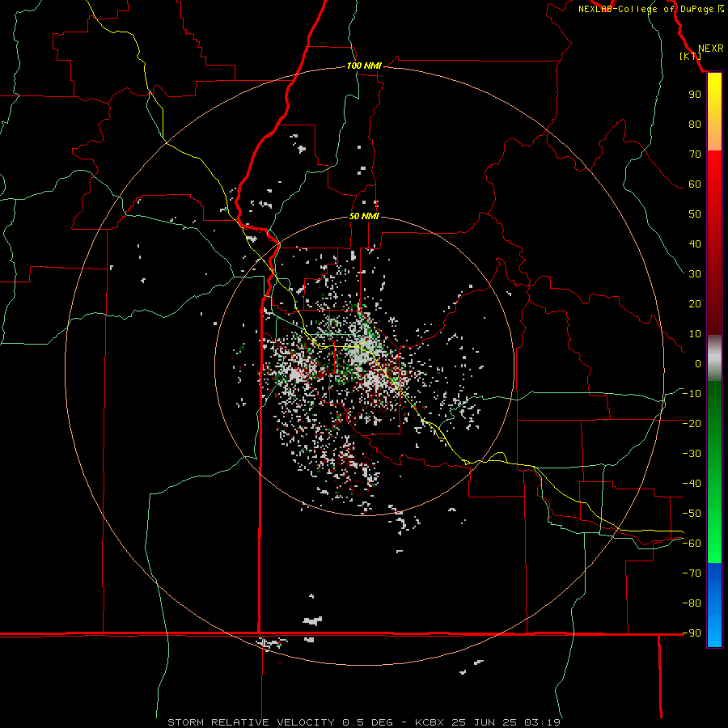Click the '50 NMI' range ring label
Screen dimensions: 728x728
364,216
